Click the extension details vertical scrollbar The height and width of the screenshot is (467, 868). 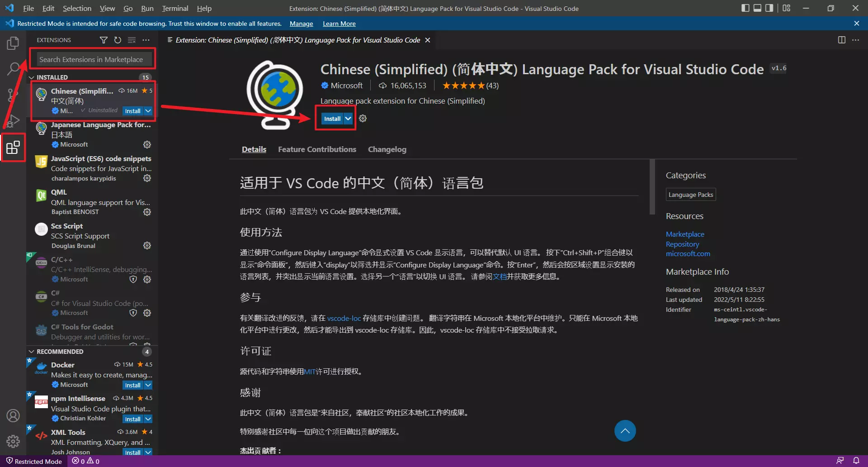(652, 187)
